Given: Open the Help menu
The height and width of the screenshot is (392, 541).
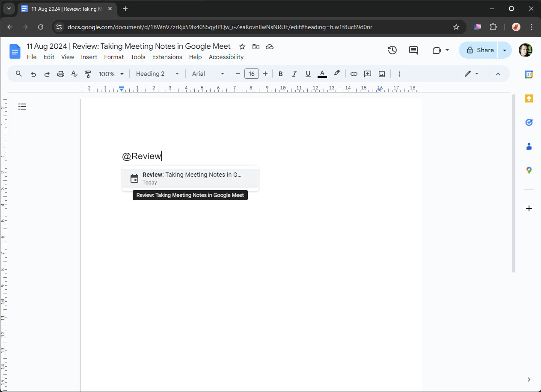Looking at the screenshot, I should click(x=195, y=57).
